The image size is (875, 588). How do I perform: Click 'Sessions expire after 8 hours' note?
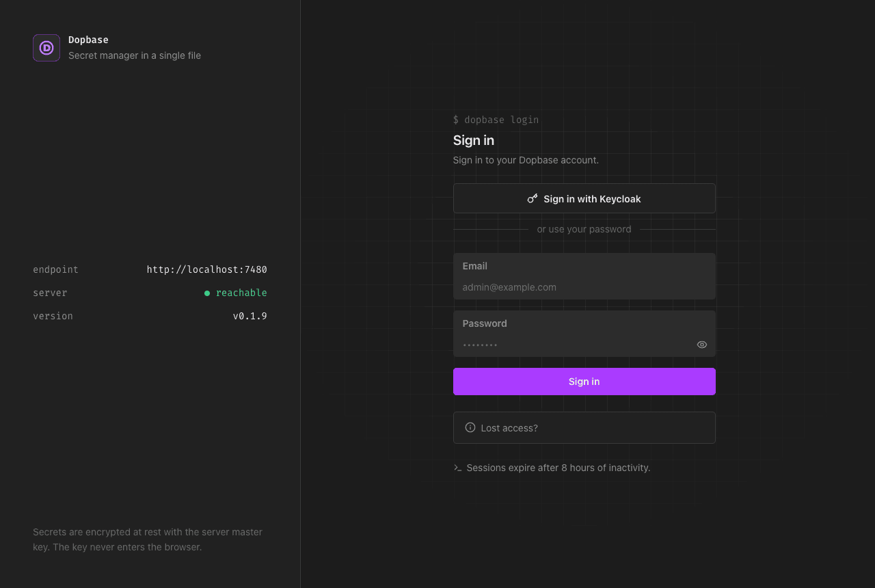[x=558, y=468]
